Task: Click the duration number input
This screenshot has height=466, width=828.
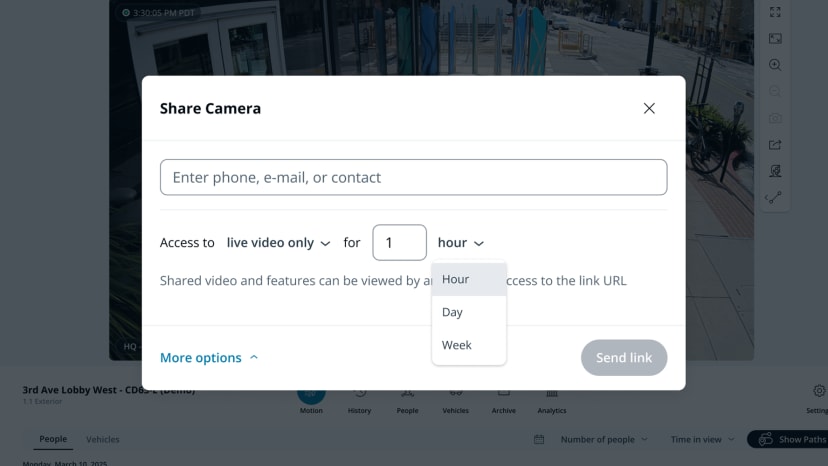Action: (399, 243)
